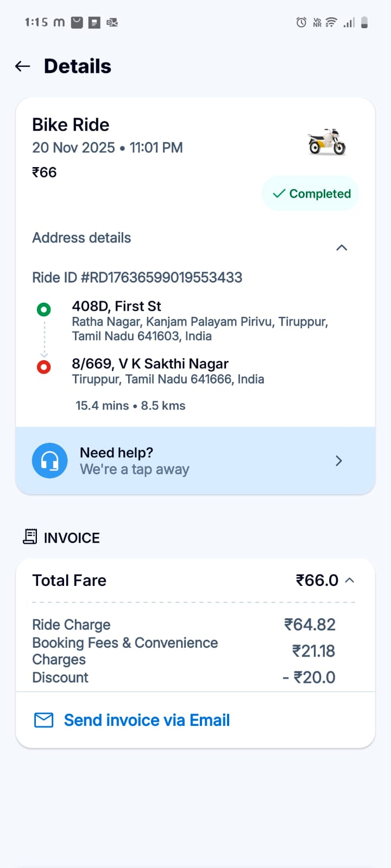Tap the invoice receipt icon

(x=30, y=537)
